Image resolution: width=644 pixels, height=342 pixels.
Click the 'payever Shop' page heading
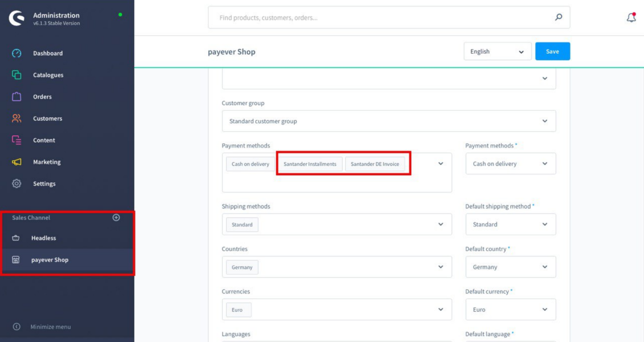(232, 52)
